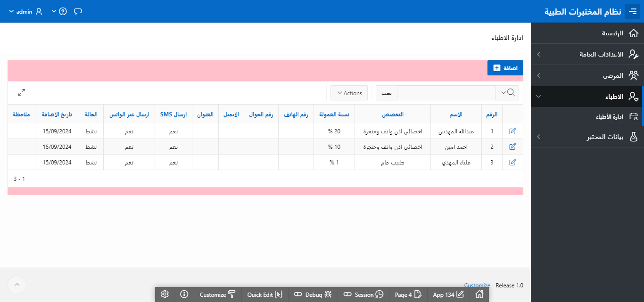Click the ملاحظة column header

click(x=22, y=114)
